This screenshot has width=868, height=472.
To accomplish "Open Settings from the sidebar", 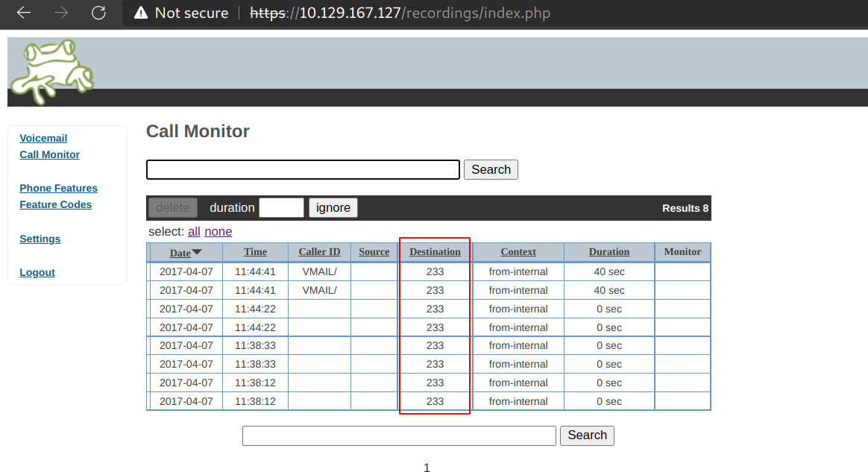I will [x=40, y=239].
